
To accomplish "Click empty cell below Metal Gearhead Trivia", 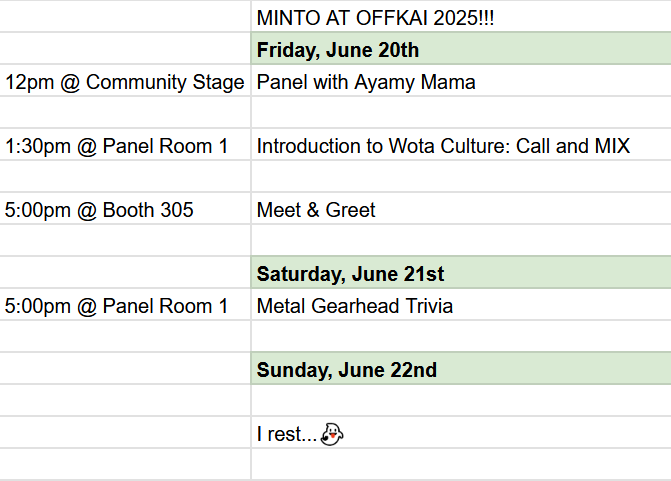I will coord(461,336).
